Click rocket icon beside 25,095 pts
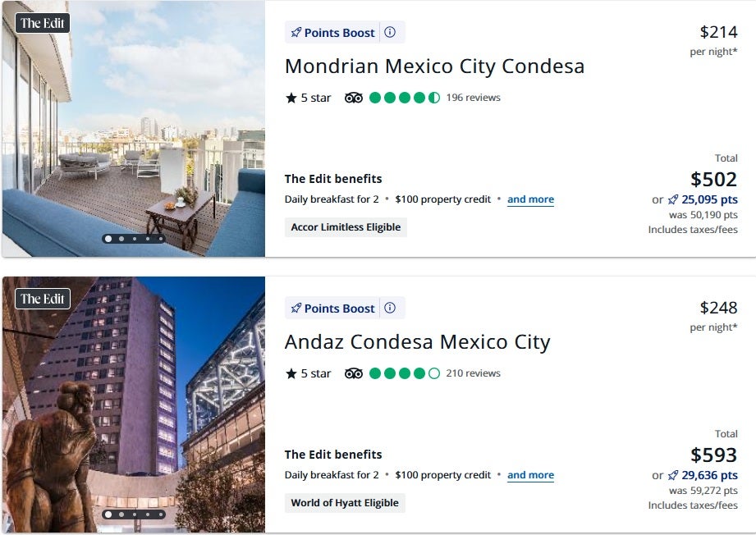This screenshot has height=535, width=756. coord(673,199)
